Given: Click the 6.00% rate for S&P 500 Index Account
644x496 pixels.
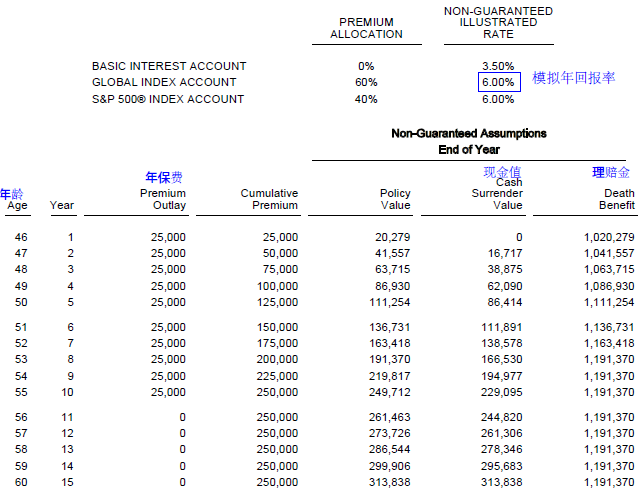Looking at the screenshot, I should 498,99.
